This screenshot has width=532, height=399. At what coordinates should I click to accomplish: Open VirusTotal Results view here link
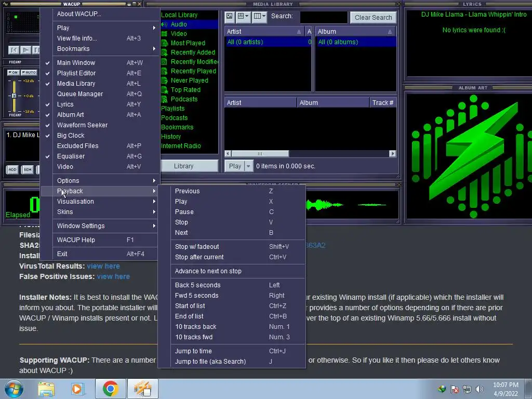(x=103, y=267)
